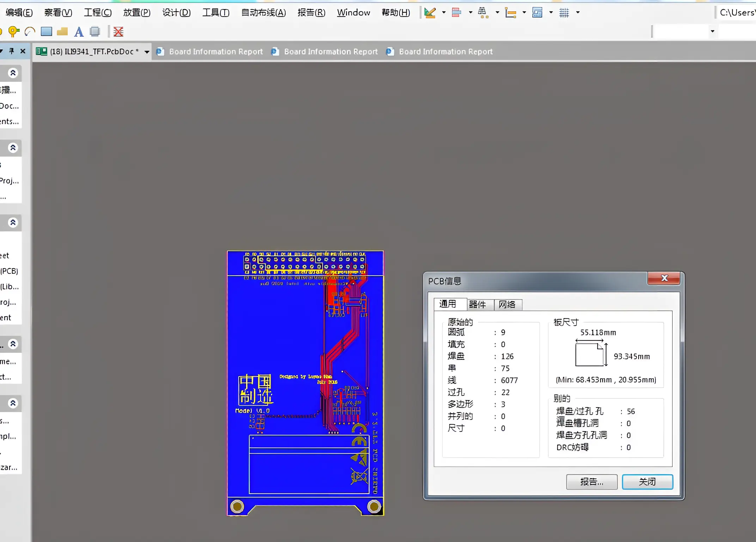
Task: Collapse the third left panel section
Action: coord(13,223)
